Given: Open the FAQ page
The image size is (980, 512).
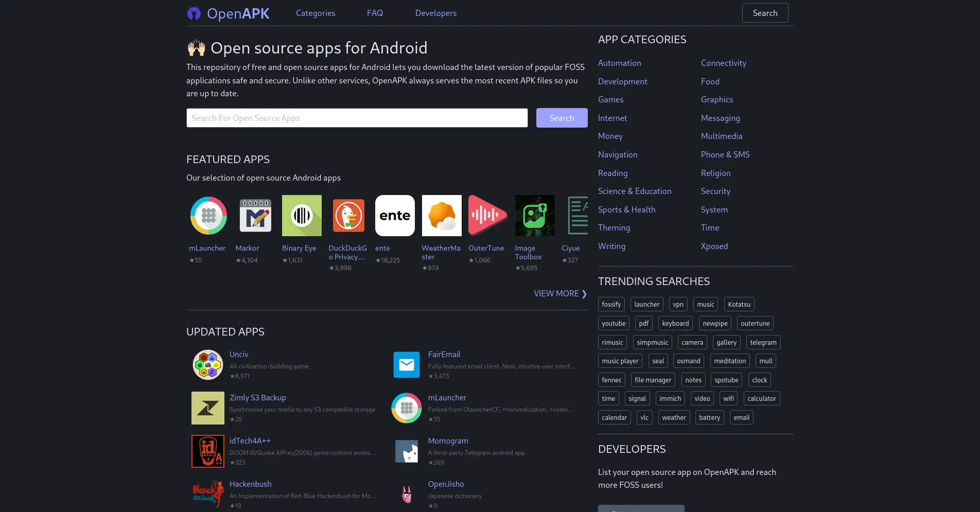Looking at the screenshot, I should [375, 13].
